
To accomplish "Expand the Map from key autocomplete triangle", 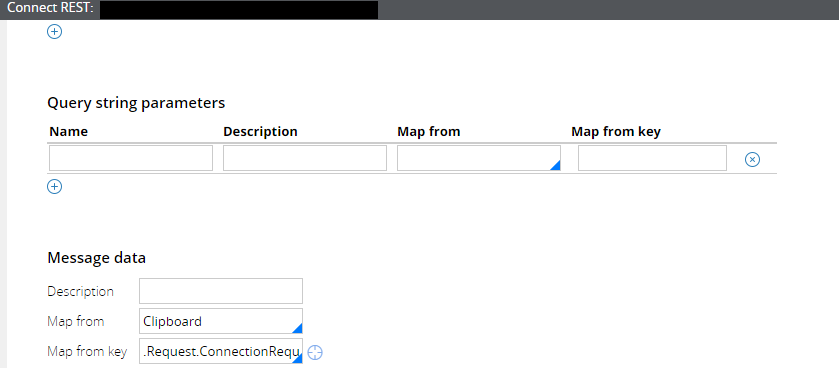I will tap(297, 358).
